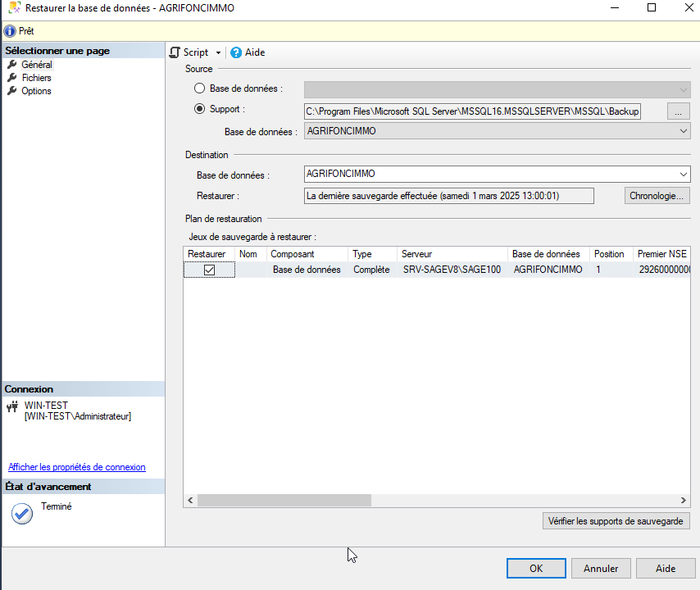Select the Fichiers page wrench icon
This screenshot has height=590, width=700.
coord(12,78)
